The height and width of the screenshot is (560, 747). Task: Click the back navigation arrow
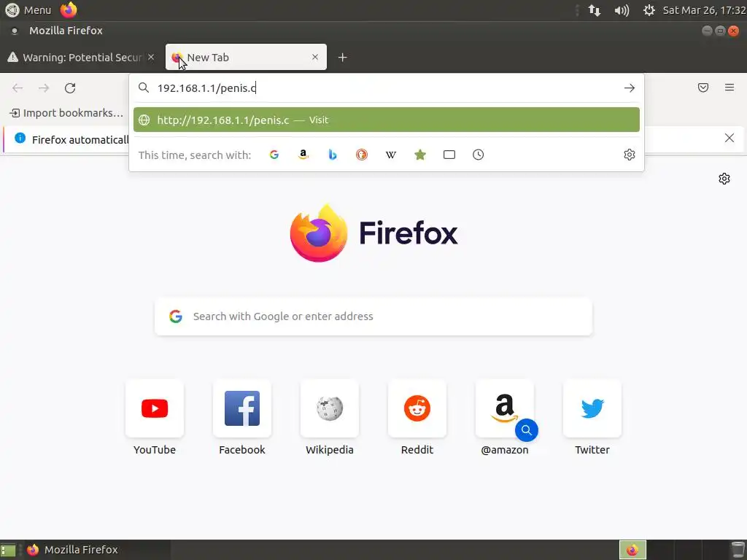click(18, 88)
